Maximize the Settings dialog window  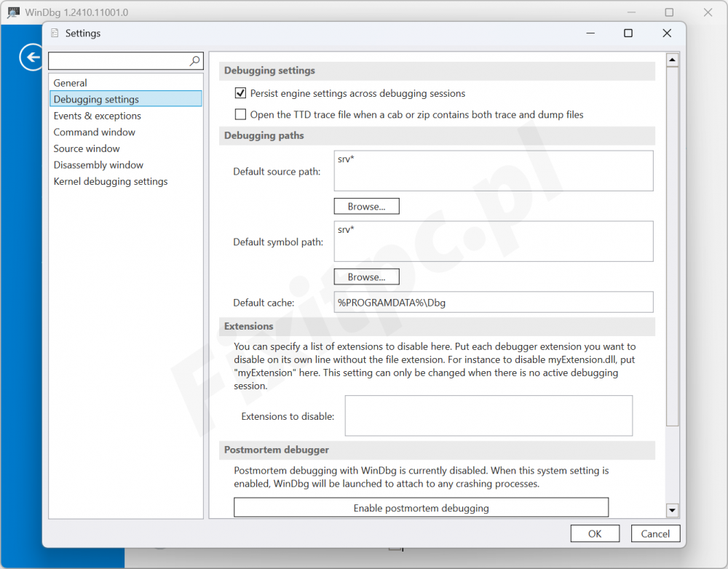[628, 33]
